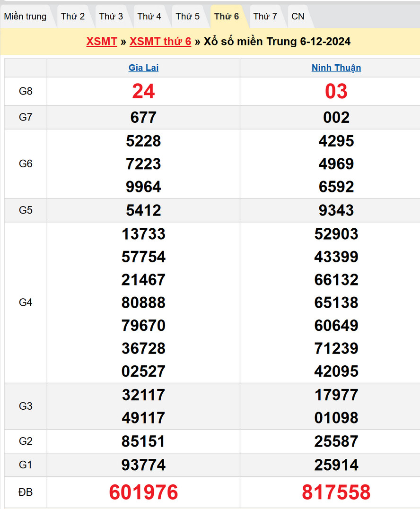Switch to the Thứ 2 tab

pyautogui.click(x=73, y=17)
